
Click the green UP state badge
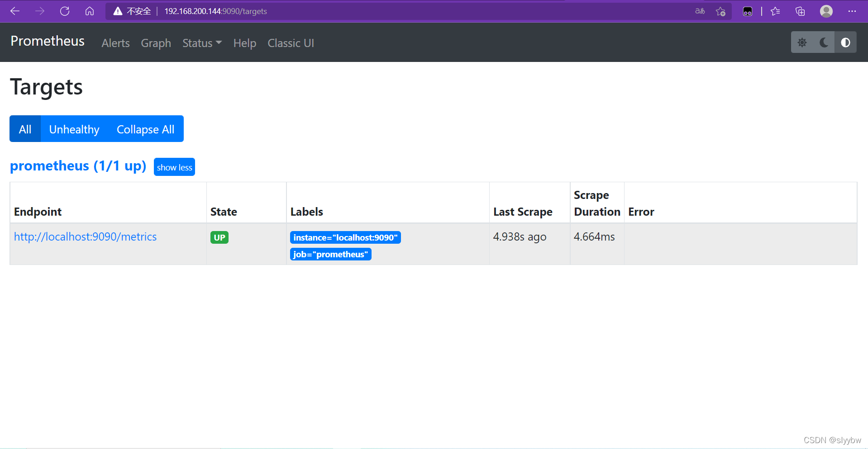coord(219,237)
